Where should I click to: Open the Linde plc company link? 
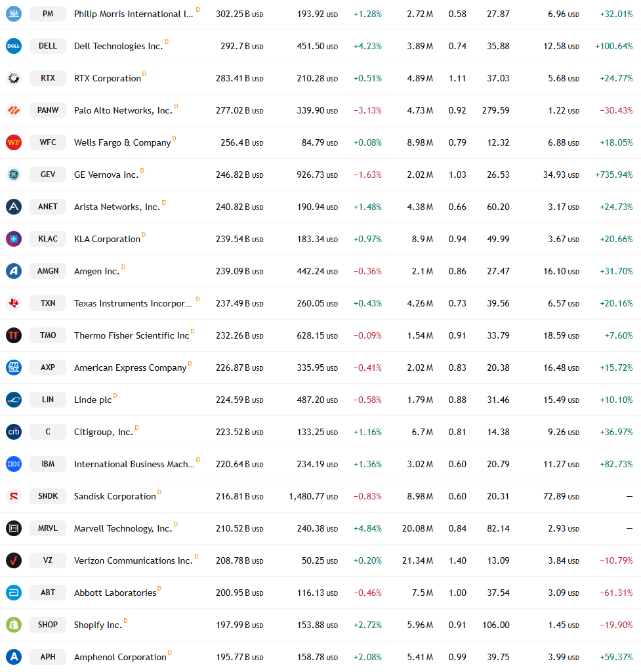93,400
